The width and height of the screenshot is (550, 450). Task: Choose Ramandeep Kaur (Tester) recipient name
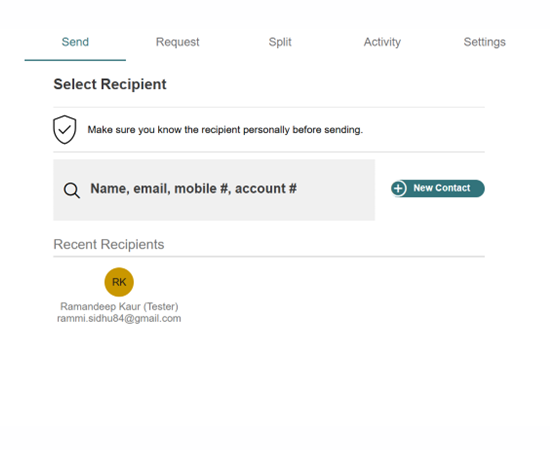coord(119,307)
